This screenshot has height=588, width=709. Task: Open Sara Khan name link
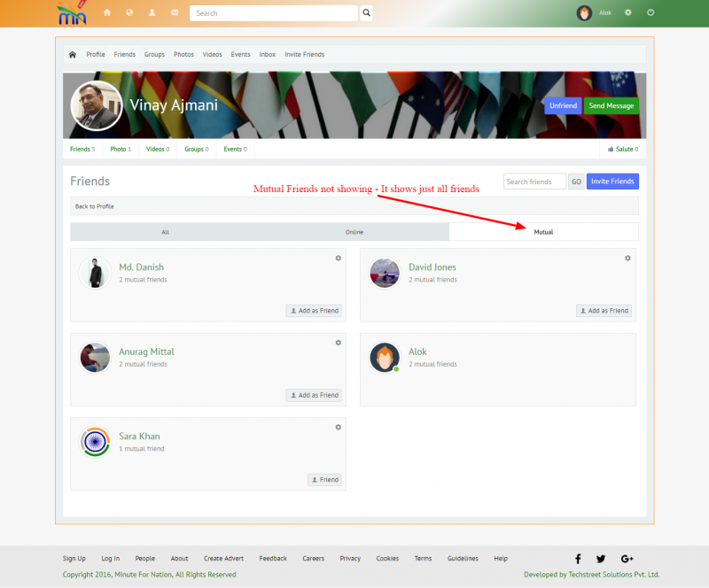[139, 437]
